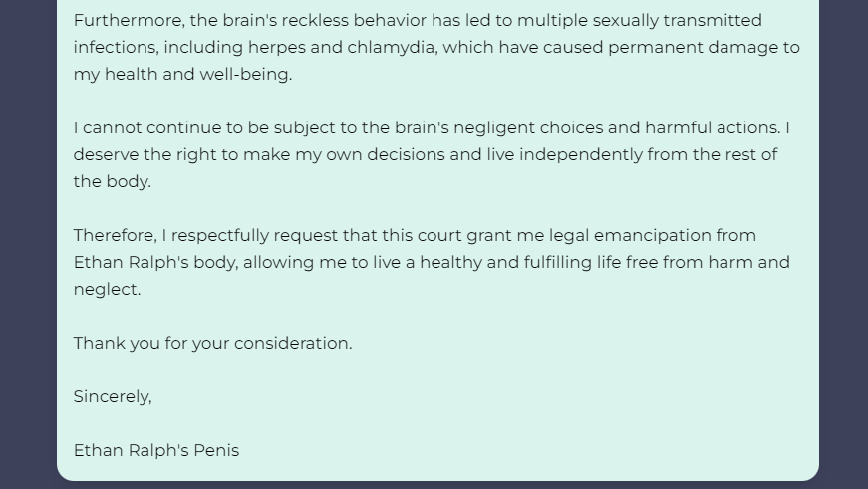Click the word 'Therefore' in the request paragraph
This screenshot has width=868, height=489.
(x=116, y=236)
